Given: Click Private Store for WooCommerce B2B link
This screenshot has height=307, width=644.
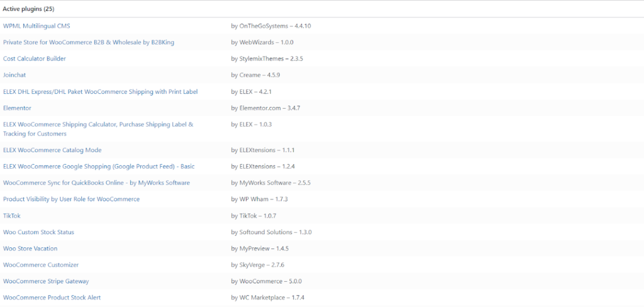Looking at the screenshot, I should tap(89, 42).
